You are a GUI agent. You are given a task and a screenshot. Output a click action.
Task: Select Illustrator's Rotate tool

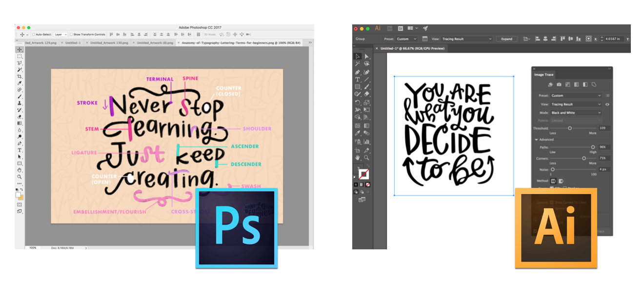click(x=357, y=102)
